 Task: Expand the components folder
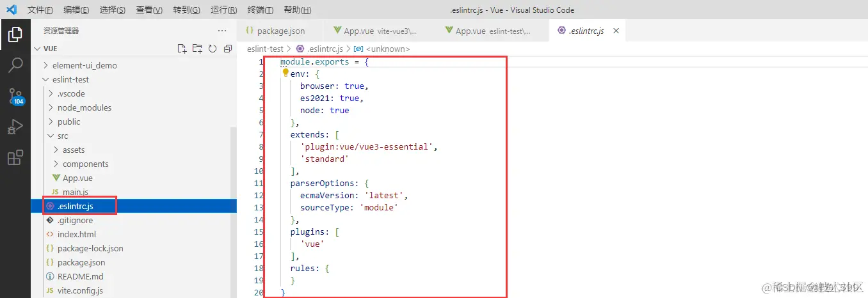point(56,164)
